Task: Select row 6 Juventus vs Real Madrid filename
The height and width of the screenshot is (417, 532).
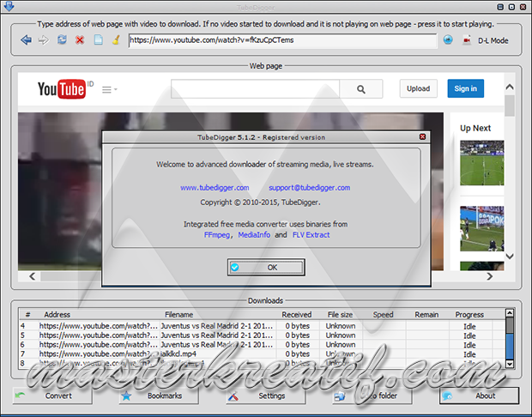Action: [x=217, y=344]
